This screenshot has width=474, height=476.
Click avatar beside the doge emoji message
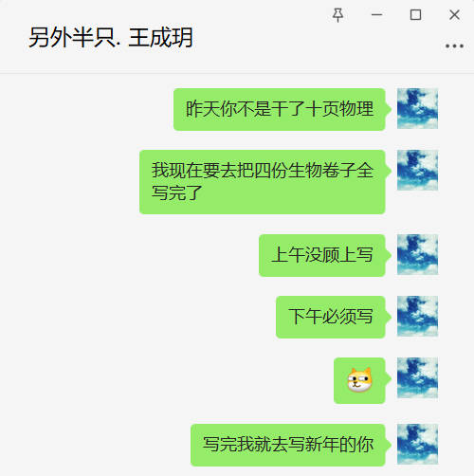[x=417, y=377]
